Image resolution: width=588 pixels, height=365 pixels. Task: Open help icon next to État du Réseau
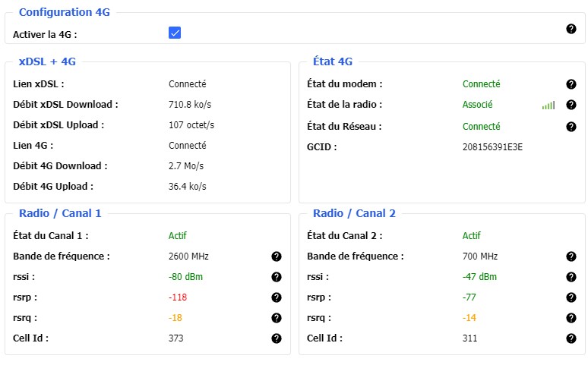click(x=571, y=127)
